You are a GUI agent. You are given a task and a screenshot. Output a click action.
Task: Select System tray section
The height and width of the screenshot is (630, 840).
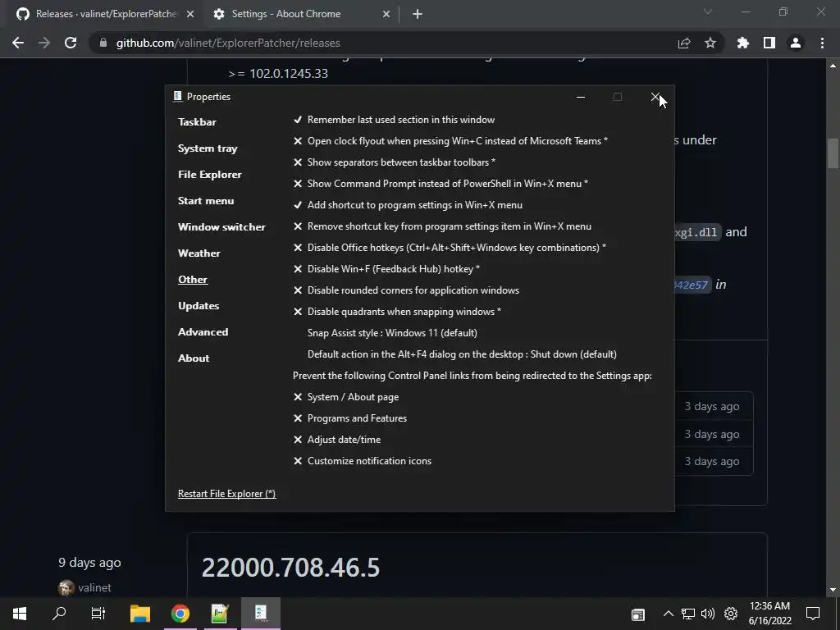tap(208, 148)
